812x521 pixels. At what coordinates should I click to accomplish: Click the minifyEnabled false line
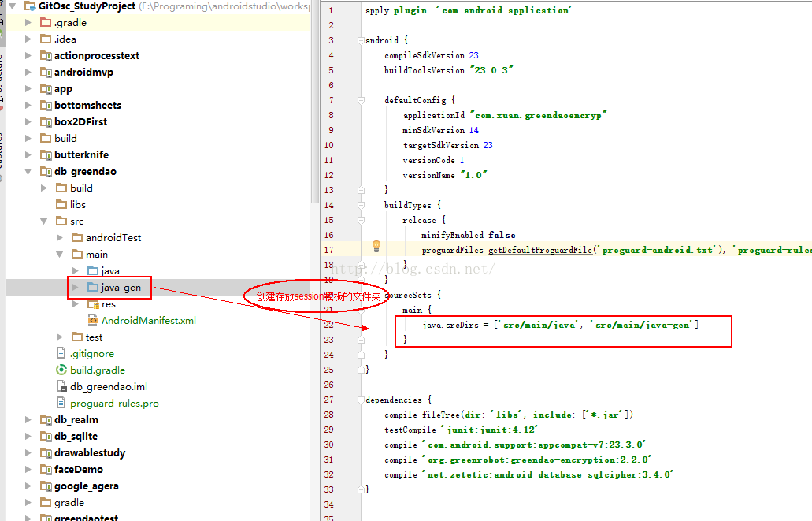[468, 235]
